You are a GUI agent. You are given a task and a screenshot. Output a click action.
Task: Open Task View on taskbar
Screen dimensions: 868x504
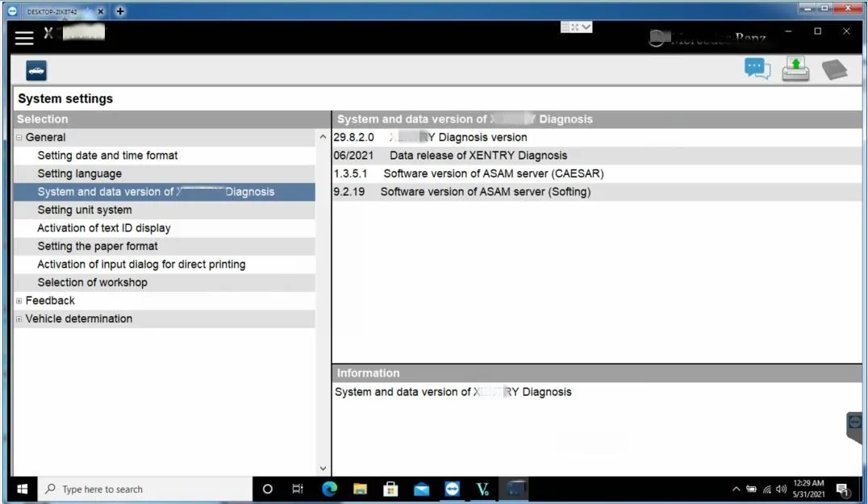[298, 489]
